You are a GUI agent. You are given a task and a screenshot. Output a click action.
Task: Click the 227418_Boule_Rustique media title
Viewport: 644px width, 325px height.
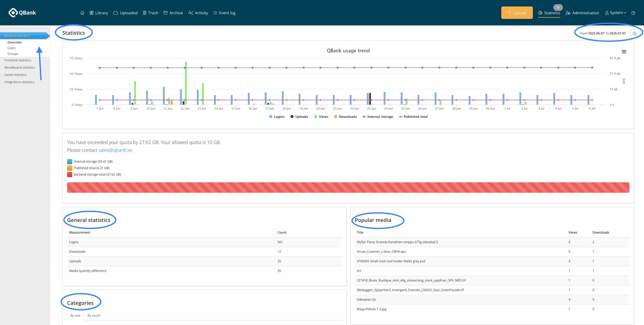tap(411, 280)
